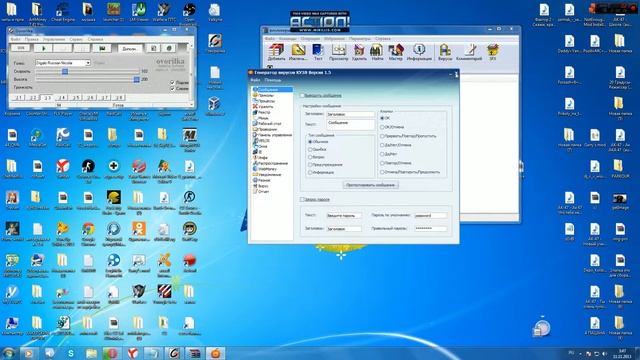Click the Протестировать сообщение button
Image resolution: width=640 pixels, height=360 pixels.
(371, 185)
